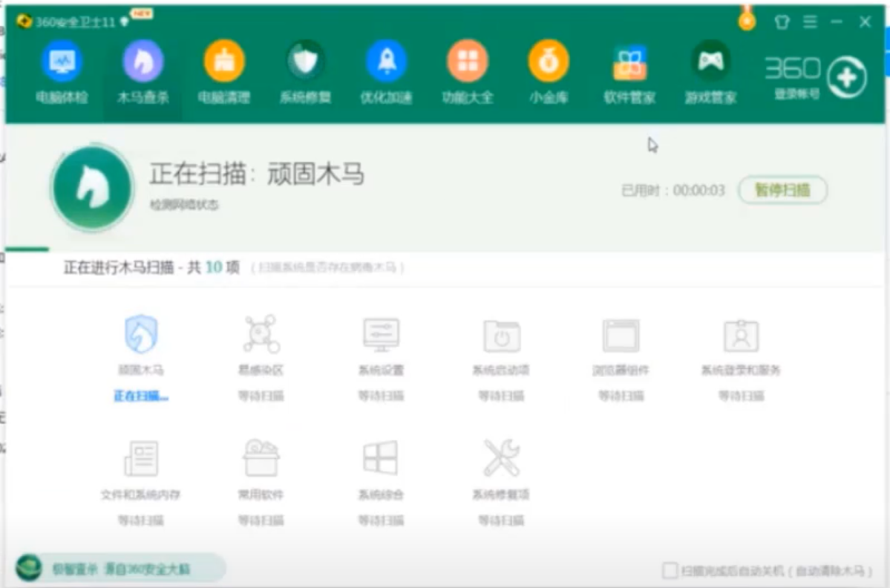Click 正在进行木马扫描 - 共 10 项 text
The height and width of the screenshot is (588, 890).
click(151, 267)
